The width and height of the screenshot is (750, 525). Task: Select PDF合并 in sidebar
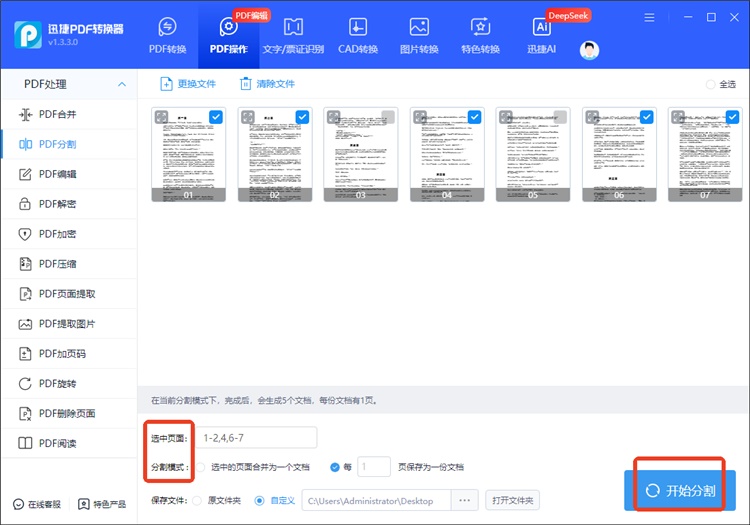[x=69, y=114]
